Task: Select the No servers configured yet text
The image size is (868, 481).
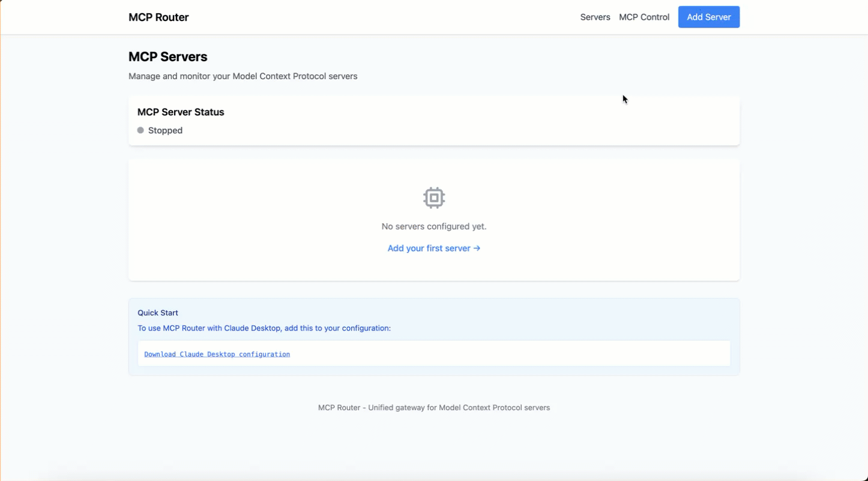Action: (434, 227)
